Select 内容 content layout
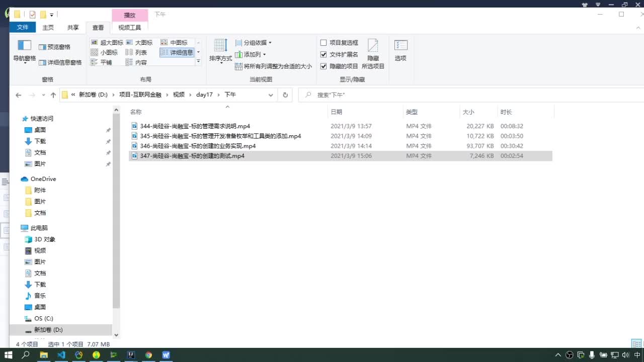 [x=136, y=62]
